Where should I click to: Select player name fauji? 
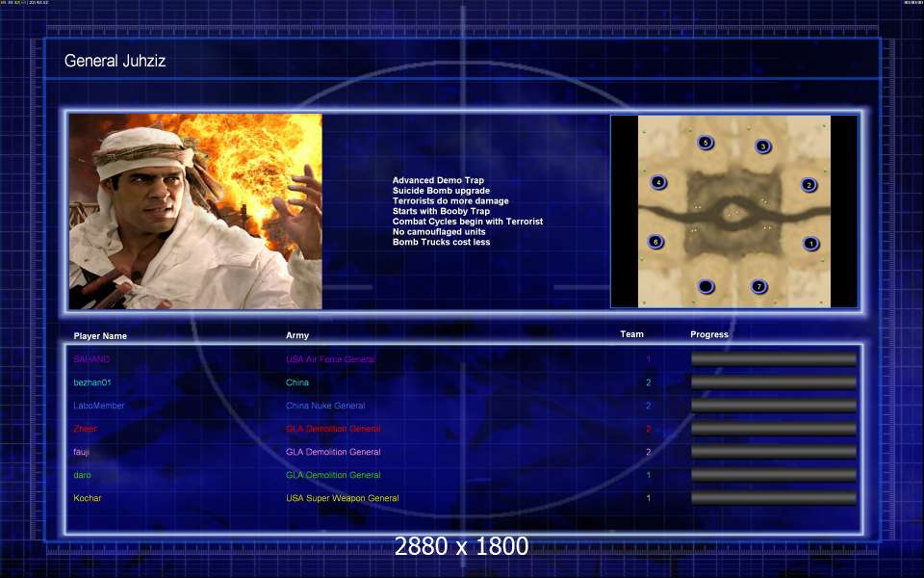pos(81,452)
